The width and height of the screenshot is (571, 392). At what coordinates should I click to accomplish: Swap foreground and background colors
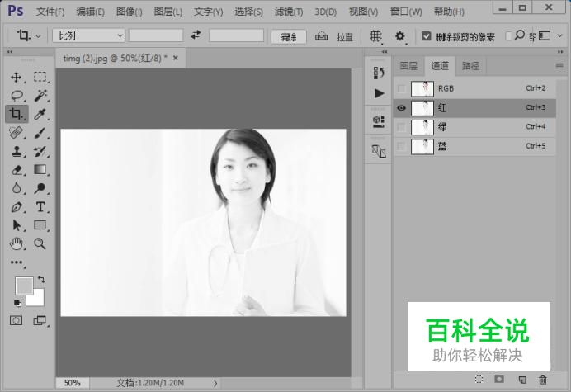pyautogui.click(x=41, y=279)
